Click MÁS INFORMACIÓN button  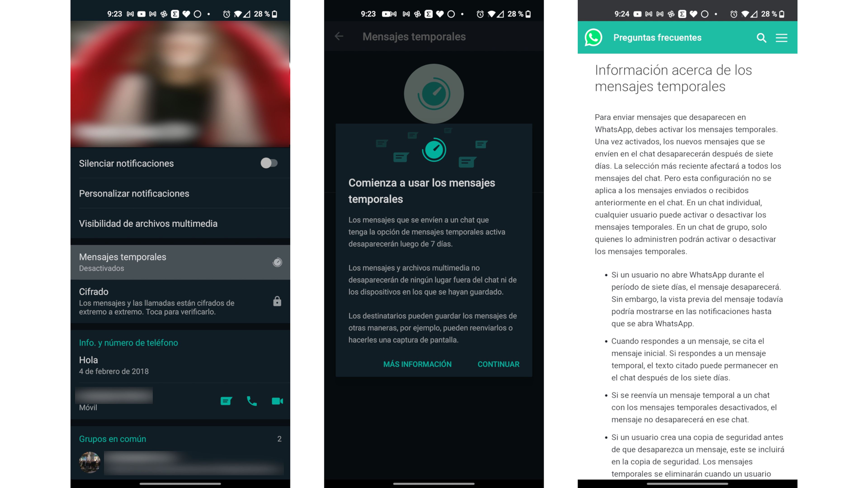[x=417, y=364]
